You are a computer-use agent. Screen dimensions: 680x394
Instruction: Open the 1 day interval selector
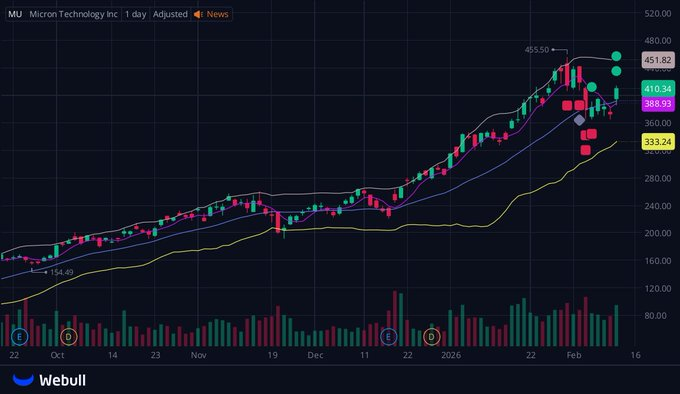click(x=136, y=14)
